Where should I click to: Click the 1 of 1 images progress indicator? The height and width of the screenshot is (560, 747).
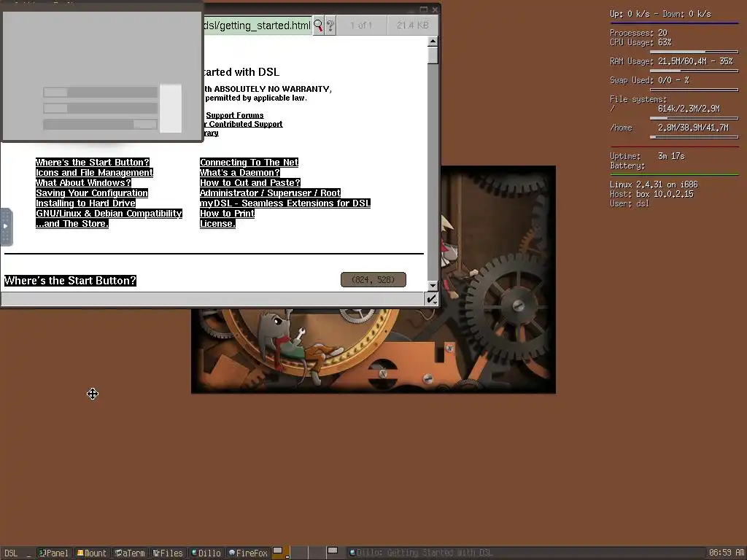(x=361, y=26)
